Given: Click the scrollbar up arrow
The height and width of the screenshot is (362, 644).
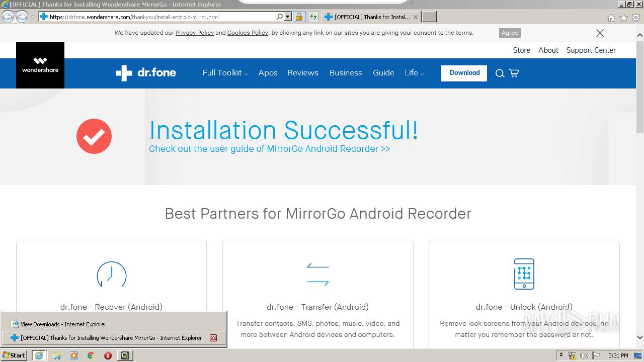Looking at the screenshot, I should [x=640, y=36].
